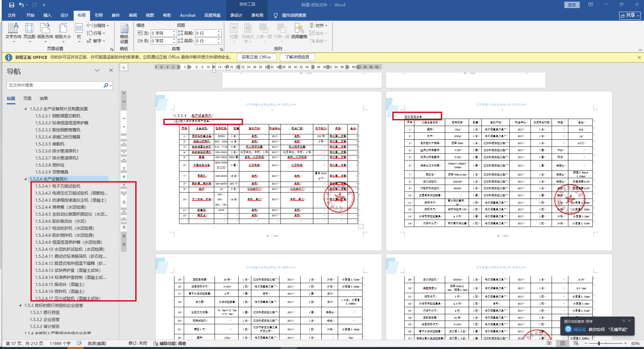Jump to heading 1.5.2.4.1 电子万能试验机
The image size is (644, 349).
coord(58,186)
